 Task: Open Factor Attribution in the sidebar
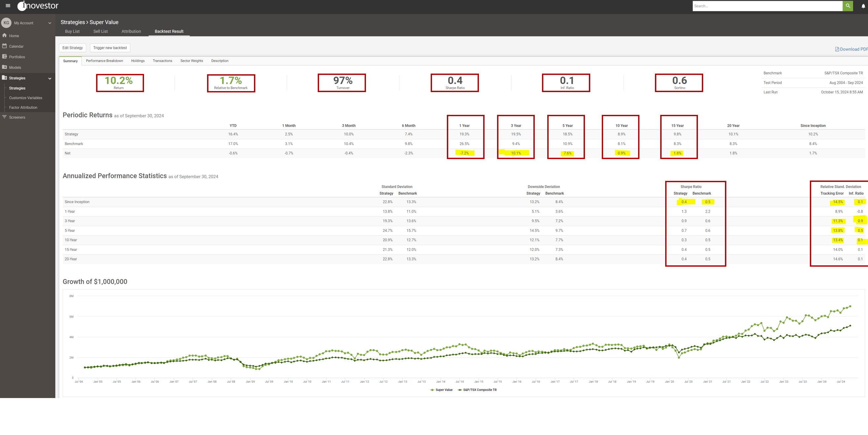tap(23, 107)
